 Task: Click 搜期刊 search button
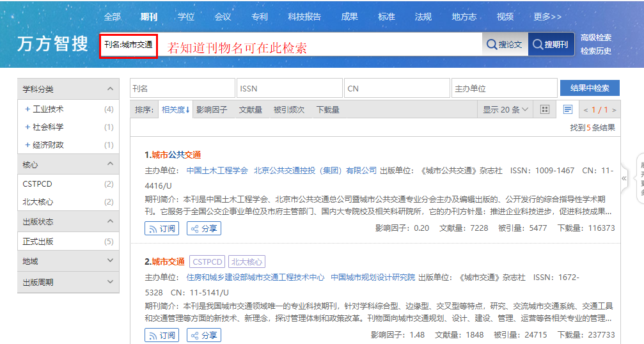tap(551, 44)
